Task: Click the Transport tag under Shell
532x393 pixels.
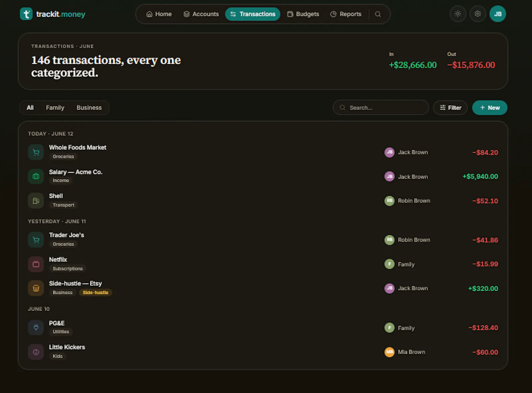Action: [x=63, y=205]
